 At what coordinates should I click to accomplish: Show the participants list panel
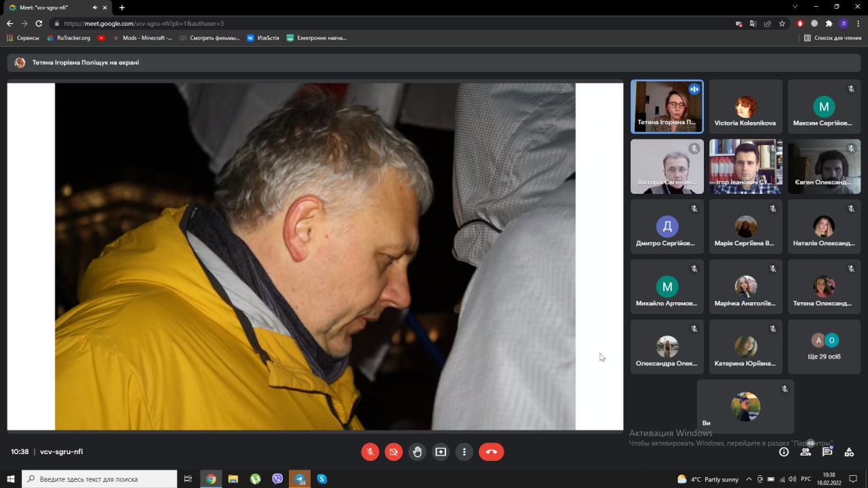click(x=806, y=452)
